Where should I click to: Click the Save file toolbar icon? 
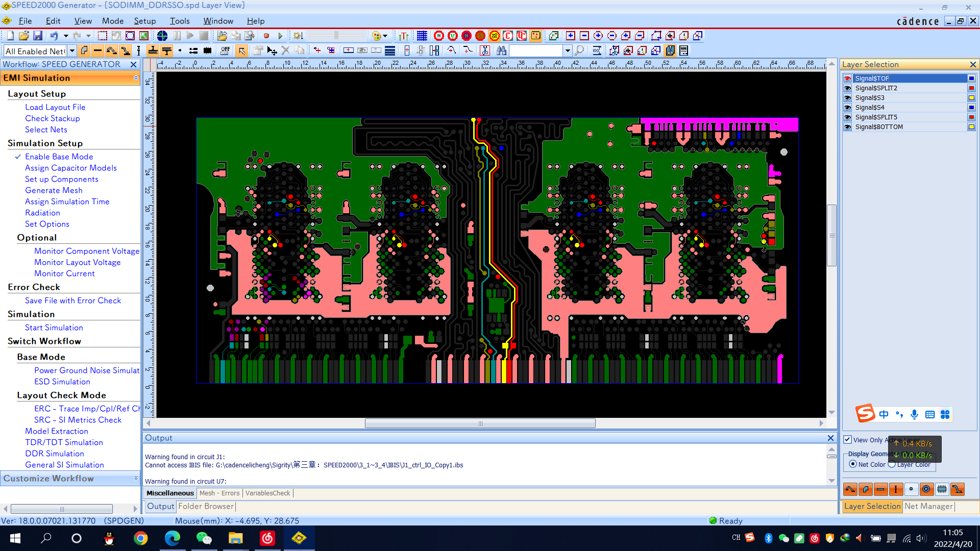pos(38,36)
